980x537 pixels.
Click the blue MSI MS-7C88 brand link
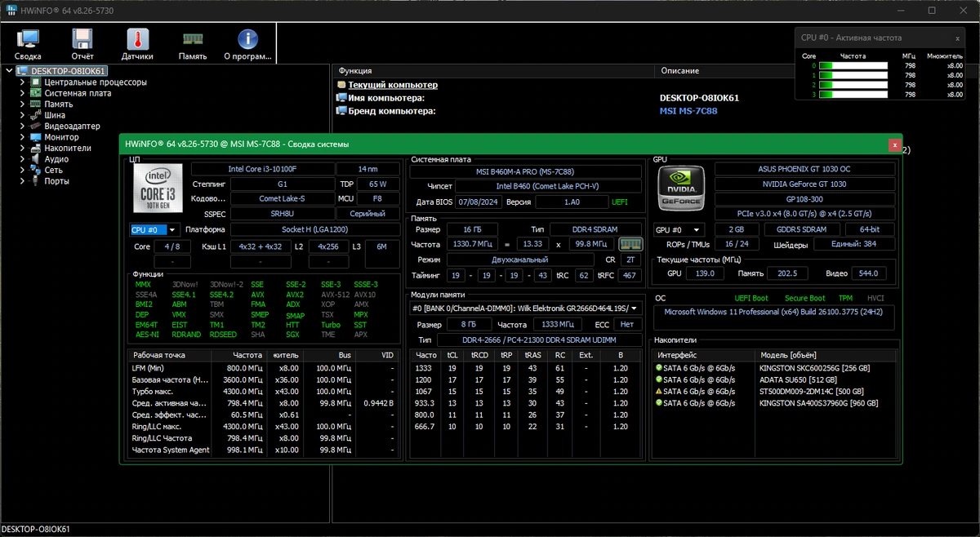click(x=688, y=111)
